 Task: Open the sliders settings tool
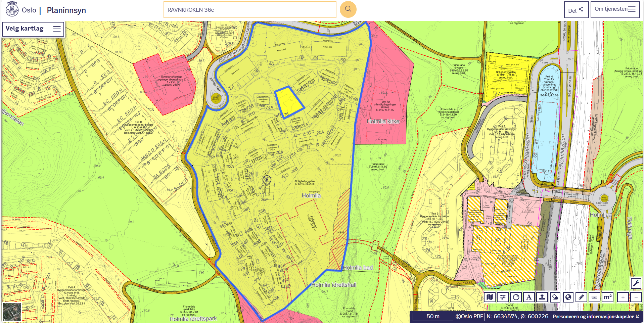503,297
